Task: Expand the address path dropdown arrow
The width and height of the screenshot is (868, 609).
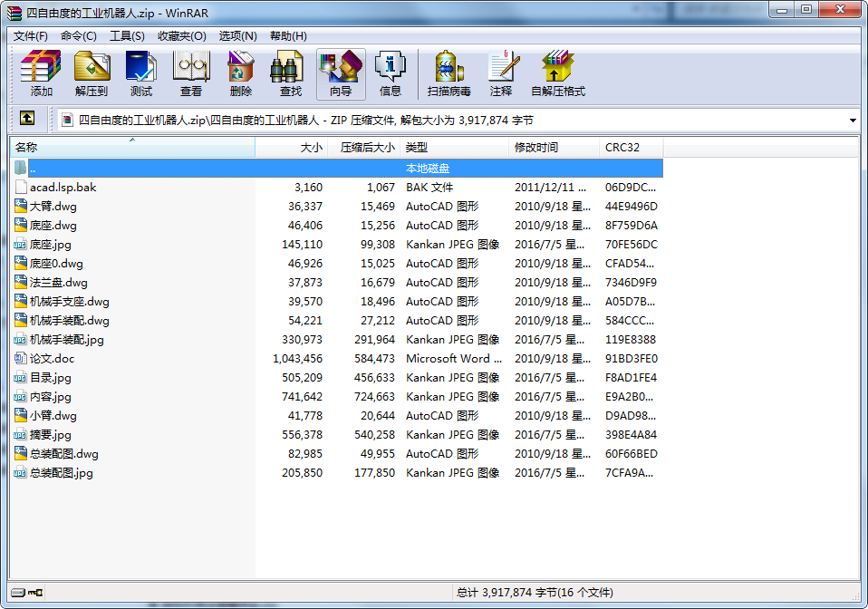Action: 853,121
